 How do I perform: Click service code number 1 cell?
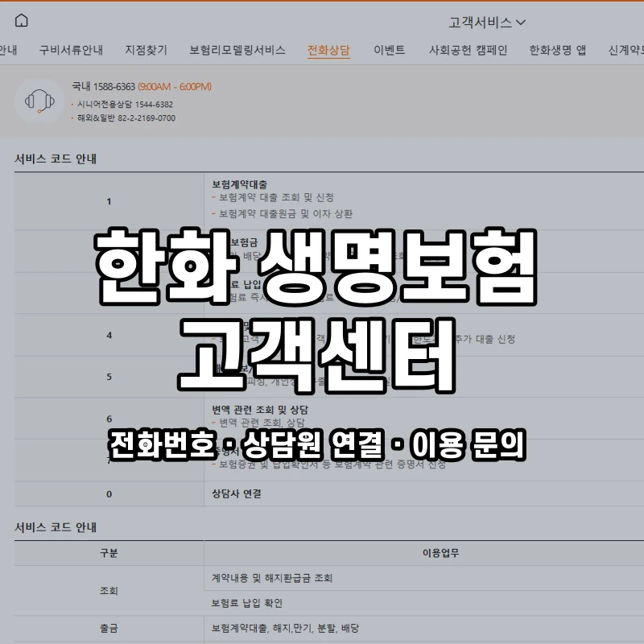click(x=109, y=201)
